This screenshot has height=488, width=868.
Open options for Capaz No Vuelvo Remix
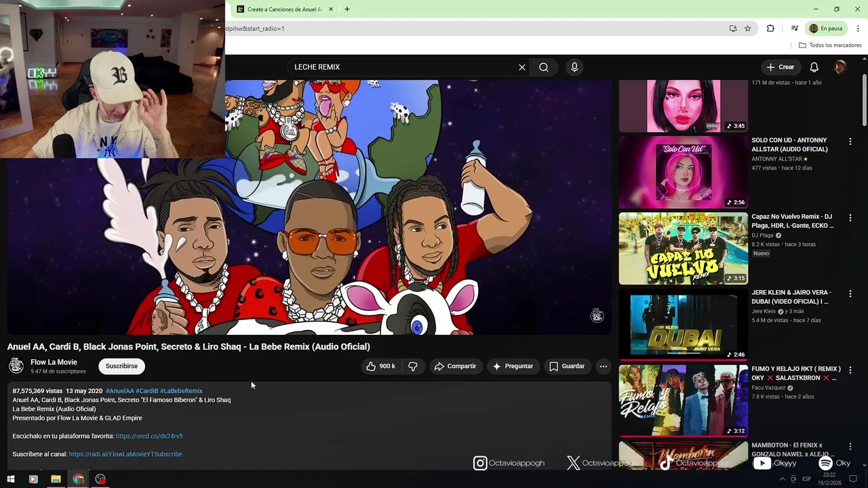coord(850,218)
